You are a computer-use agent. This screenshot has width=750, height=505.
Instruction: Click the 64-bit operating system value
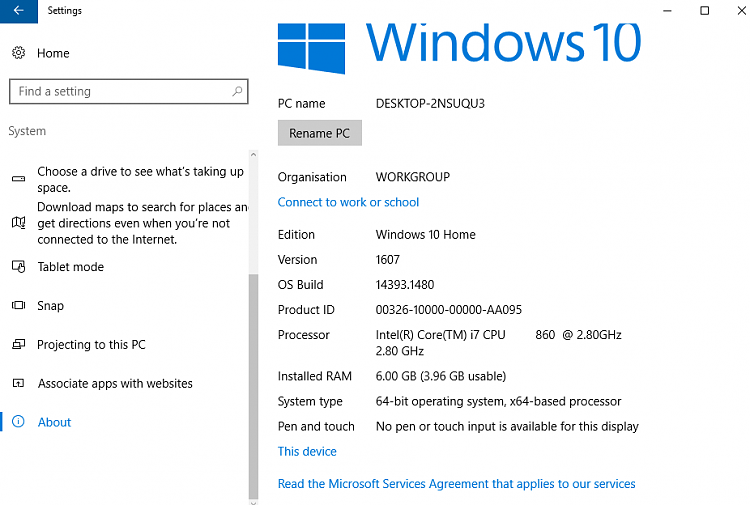coord(498,401)
